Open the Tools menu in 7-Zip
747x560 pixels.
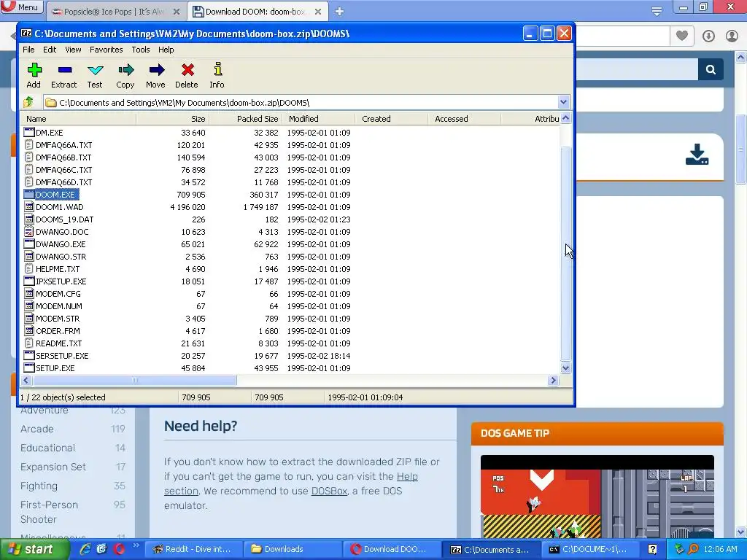coord(141,50)
